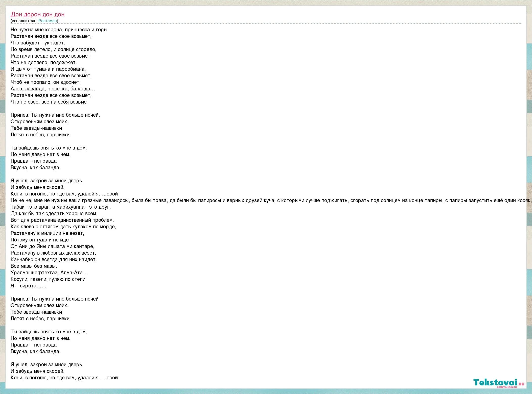Open the Растаман artist link

pos(48,21)
